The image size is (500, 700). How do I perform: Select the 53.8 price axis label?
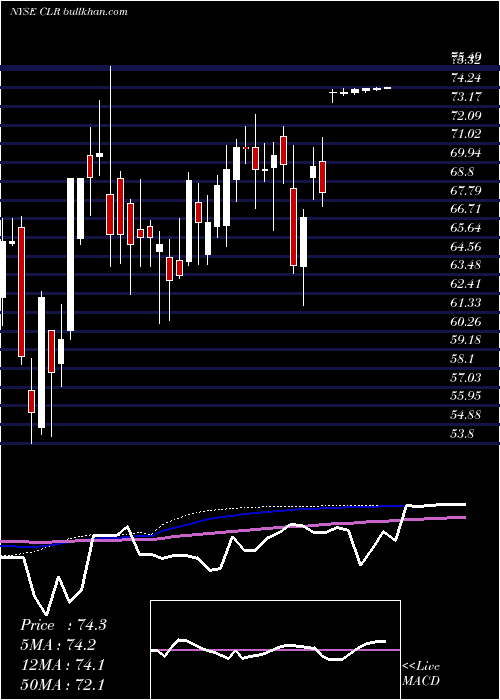tap(463, 434)
